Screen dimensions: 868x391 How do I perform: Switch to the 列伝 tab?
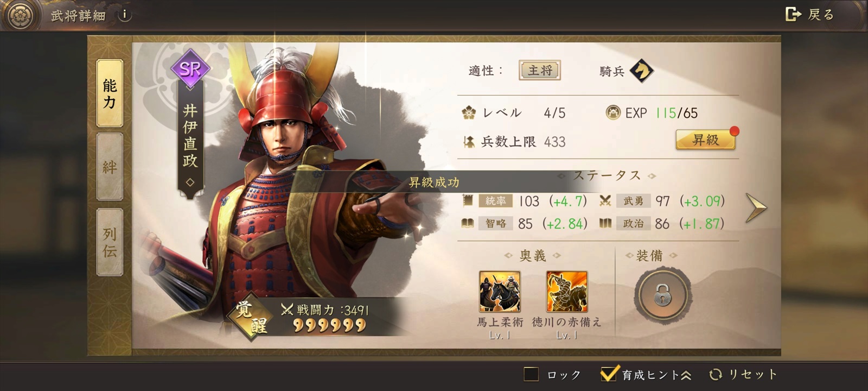click(x=110, y=242)
